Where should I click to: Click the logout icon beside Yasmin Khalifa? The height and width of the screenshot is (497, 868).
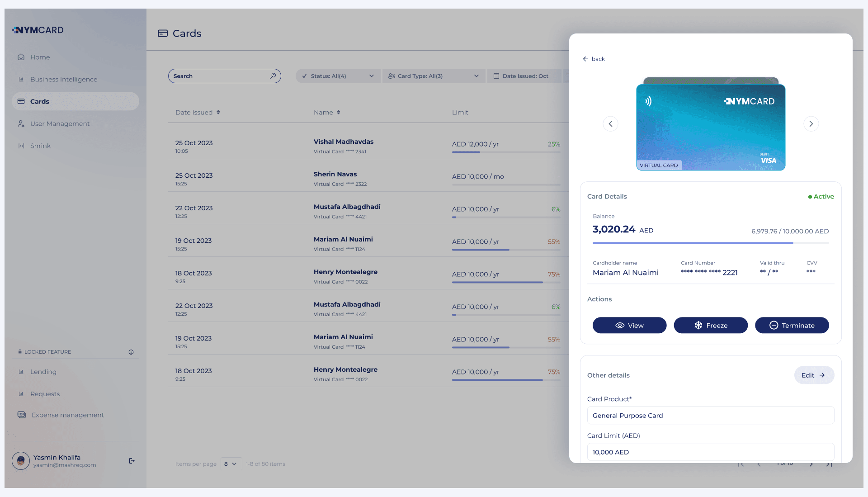coord(132,461)
